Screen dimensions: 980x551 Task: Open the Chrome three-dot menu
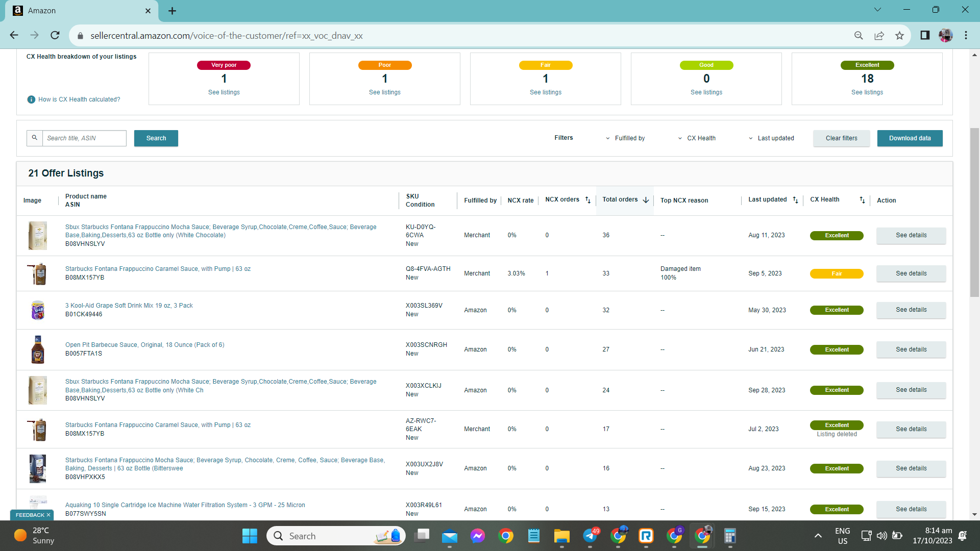pos(966,35)
